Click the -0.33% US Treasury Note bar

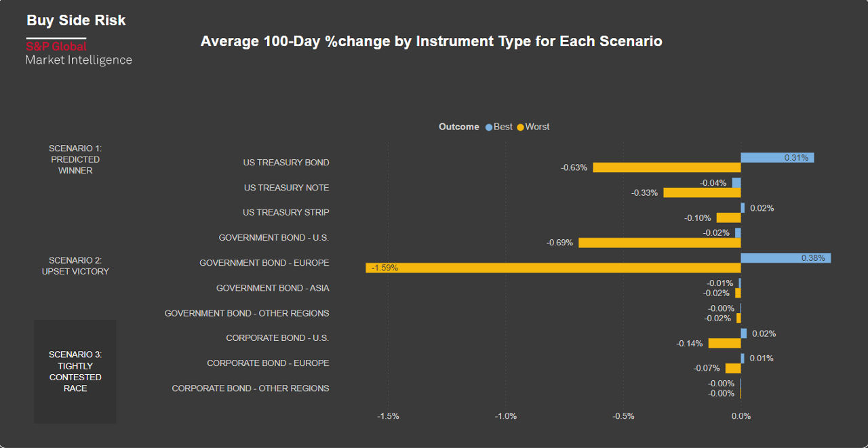pyautogui.click(x=702, y=192)
